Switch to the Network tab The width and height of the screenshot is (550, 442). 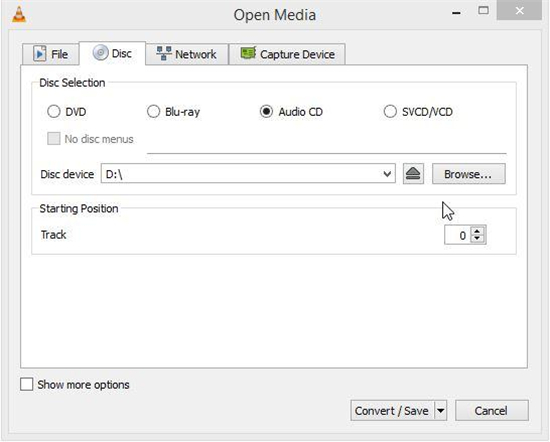pyautogui.click(x=187, y=54)
